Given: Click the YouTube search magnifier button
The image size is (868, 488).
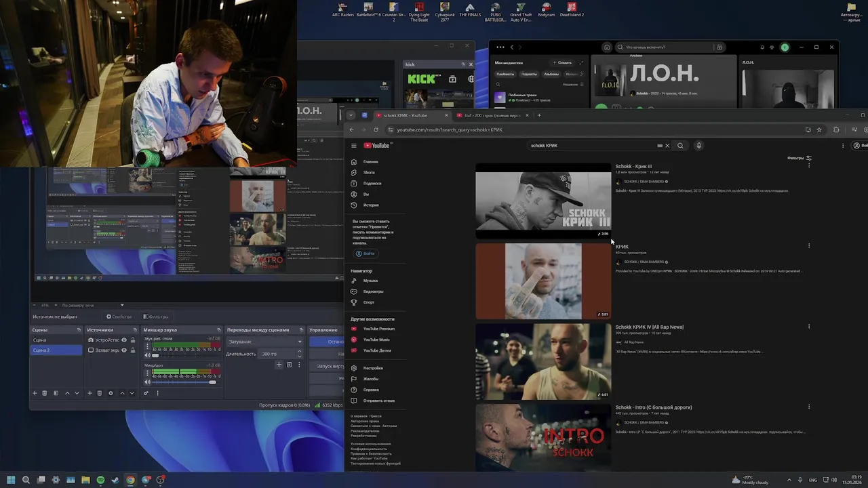Looking at the screenshot, I should coord(680,146).
